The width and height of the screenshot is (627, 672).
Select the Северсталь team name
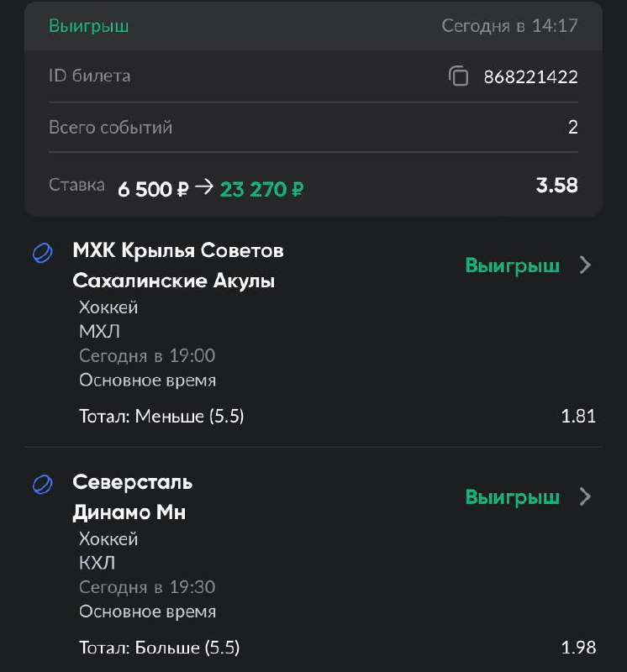click(x=133, y=482)
